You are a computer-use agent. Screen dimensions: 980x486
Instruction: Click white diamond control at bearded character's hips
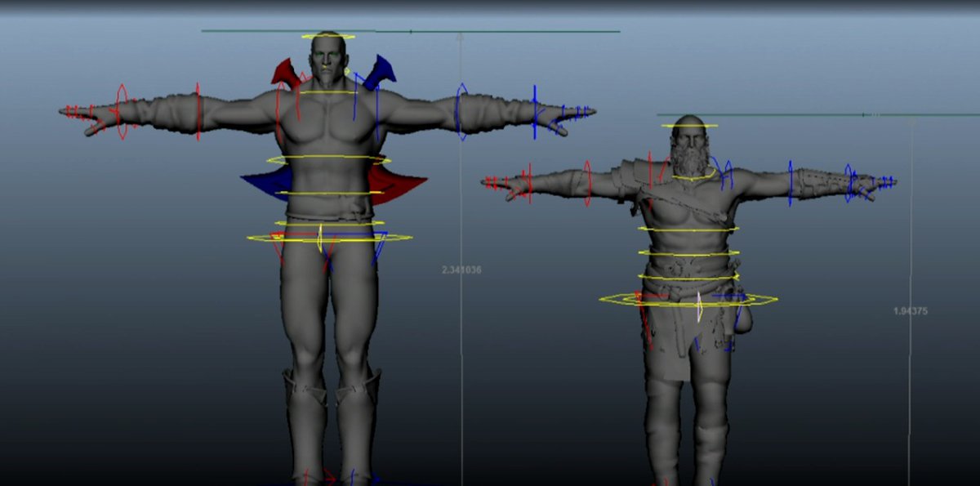coord(699,307)
